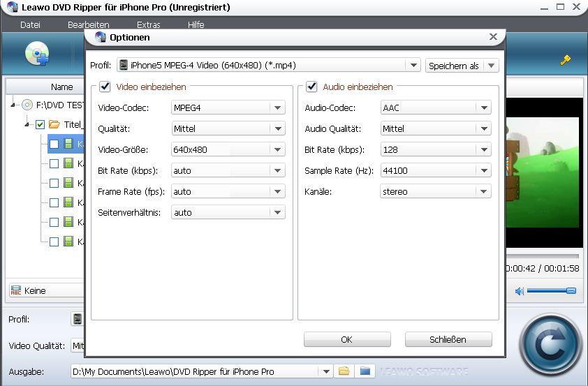This screenshot has width=588, height=386.
Task: Close the Optionen dialog with X
Action: click(493, 37)
